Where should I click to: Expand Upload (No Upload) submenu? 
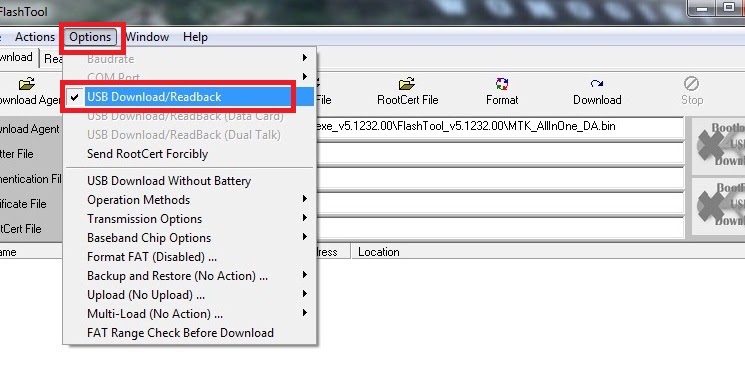click(188, 295)
